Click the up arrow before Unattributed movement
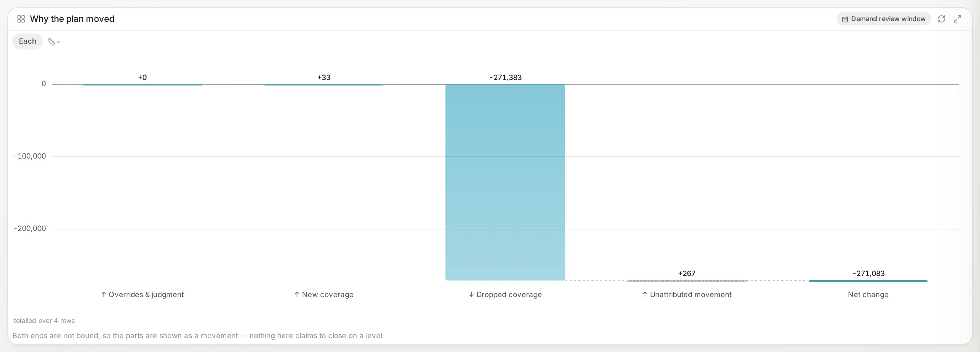The image size is (980, 352). click(645, 295)
